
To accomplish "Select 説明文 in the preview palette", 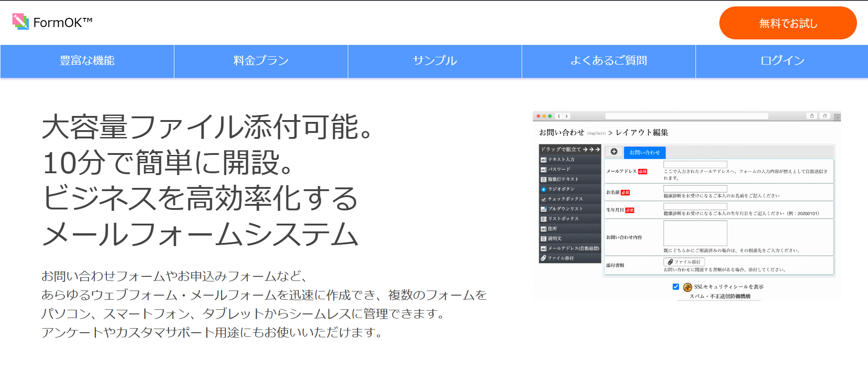I will coord(570,238).
